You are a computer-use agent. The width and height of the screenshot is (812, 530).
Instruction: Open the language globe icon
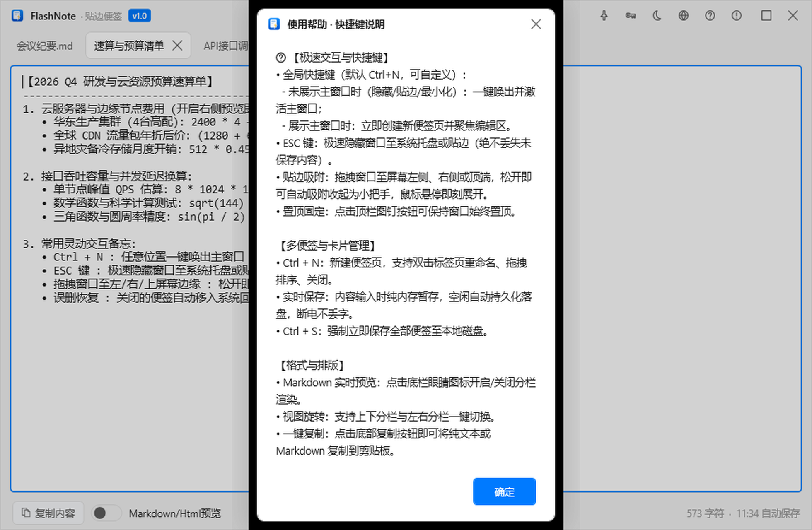(x=684, y=16)
